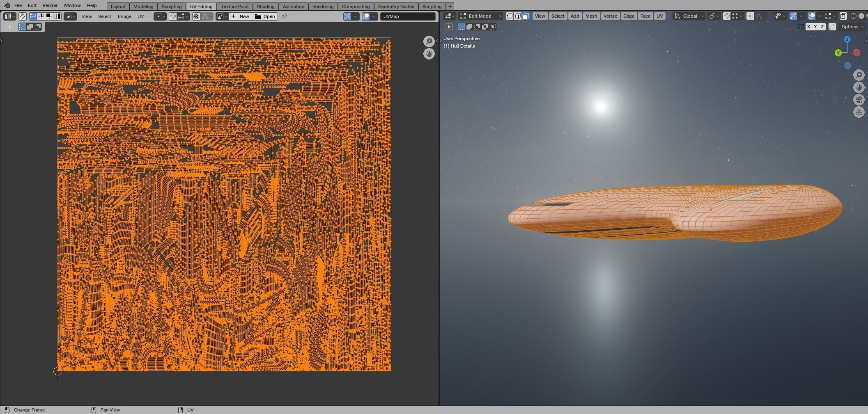Toggle Z axis mirror
868x414 pixels.
pos(822,27)
